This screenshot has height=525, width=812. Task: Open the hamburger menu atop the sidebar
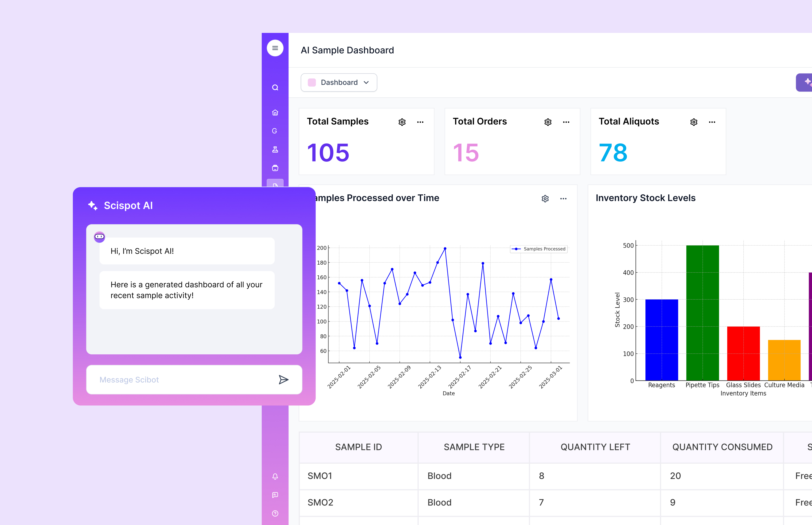pyautogui.click(x=275, y=48)
